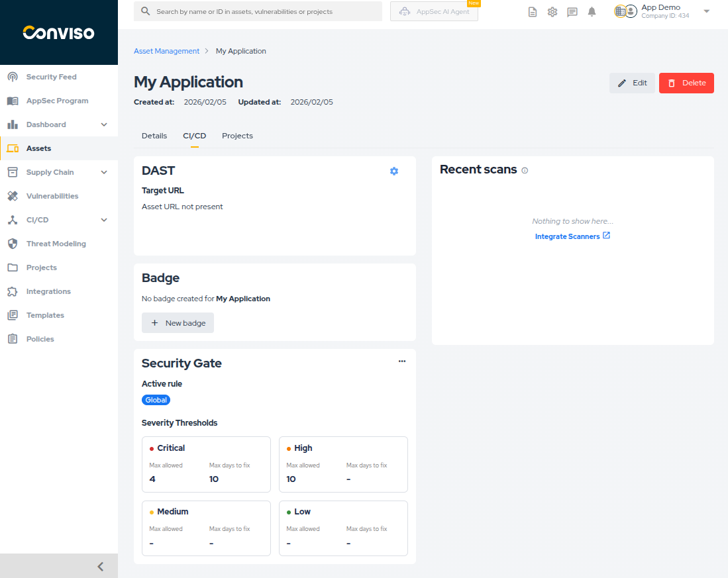Open Security Gate three-dot menu
This screenshot has width=728, height=578.
(x=402, y=361)
